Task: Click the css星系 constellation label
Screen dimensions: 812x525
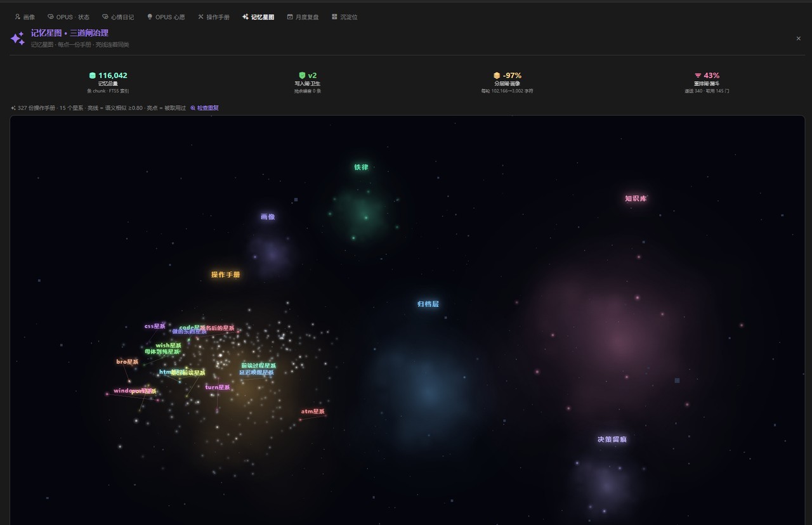Action: click(x=155, y=326)
